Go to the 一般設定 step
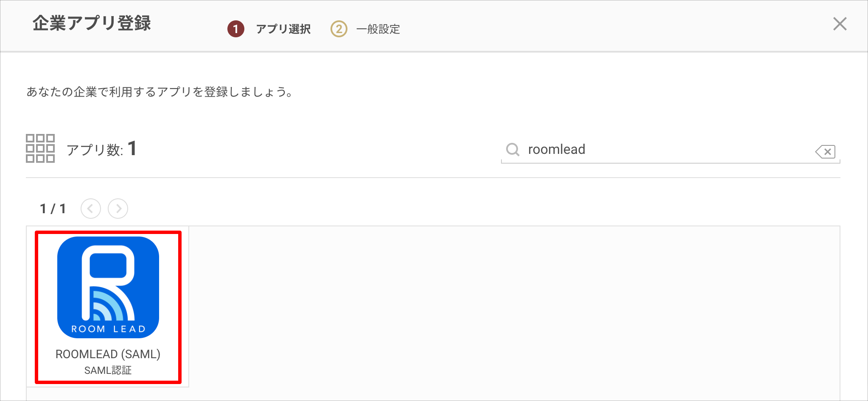Image resolution: width=868 pixels, height=401 pixels. click(x=378, y=29)
